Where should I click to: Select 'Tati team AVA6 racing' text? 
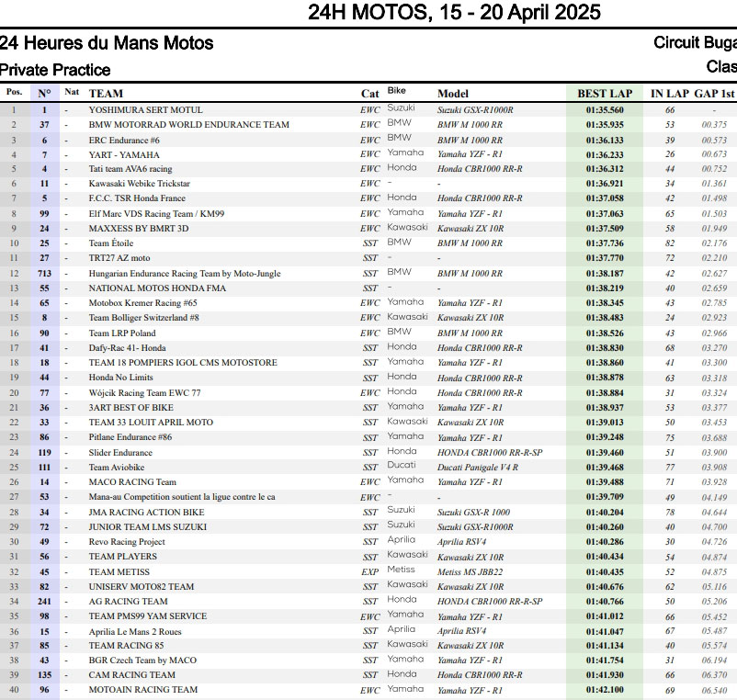pyautogui.click(x=130, y=169)
